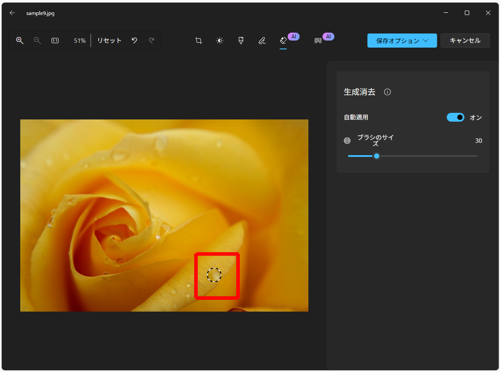Undo the last edit
500x372 pixels.
pyautogui.click(x=134, y=40)
